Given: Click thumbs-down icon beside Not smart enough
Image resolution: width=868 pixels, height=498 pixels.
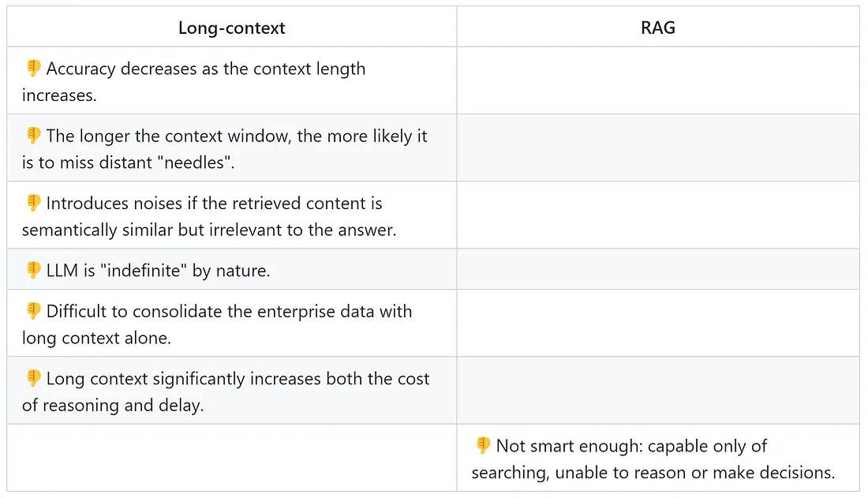Looking at the screenshot, I should pos(483,445).
